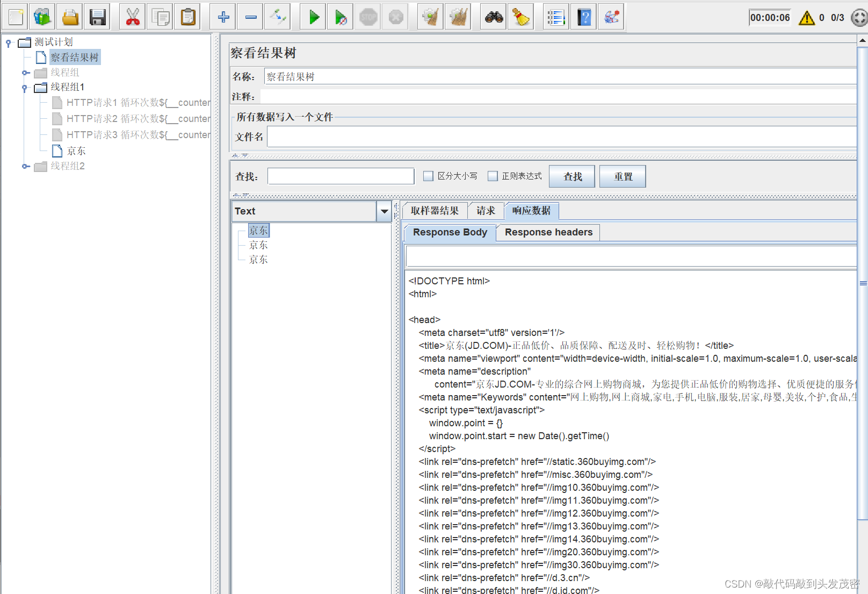Select the second 京东 result entry
Screen dimensions: 868x594
pyautogui.click(x=258, y=245)
